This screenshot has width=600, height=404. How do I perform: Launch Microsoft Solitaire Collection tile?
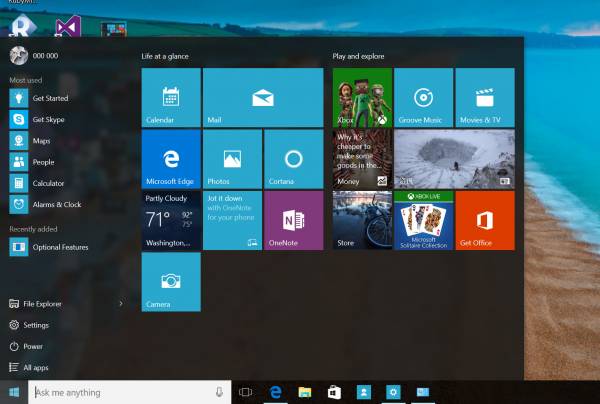click(424, 221)
